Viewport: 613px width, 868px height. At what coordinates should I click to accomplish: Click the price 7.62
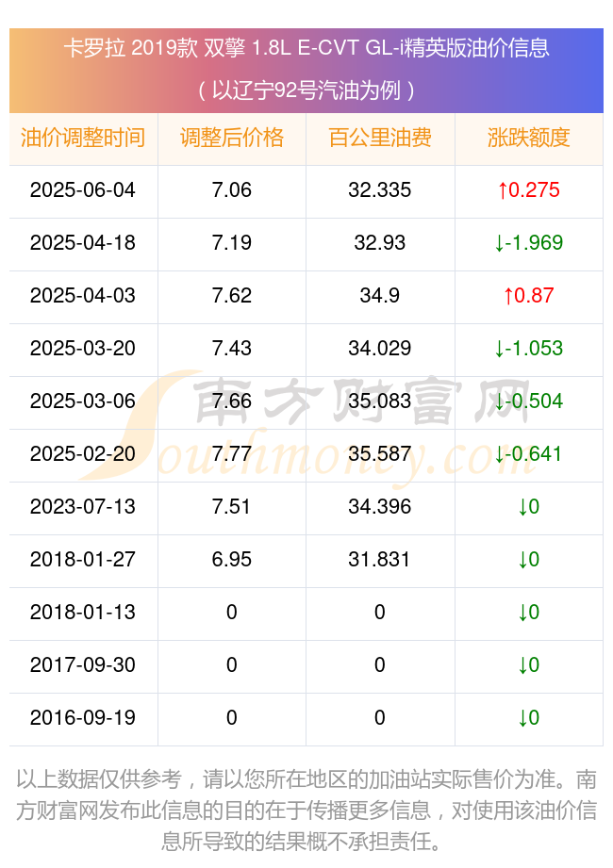pyautogui.click(x=231, y=295)
